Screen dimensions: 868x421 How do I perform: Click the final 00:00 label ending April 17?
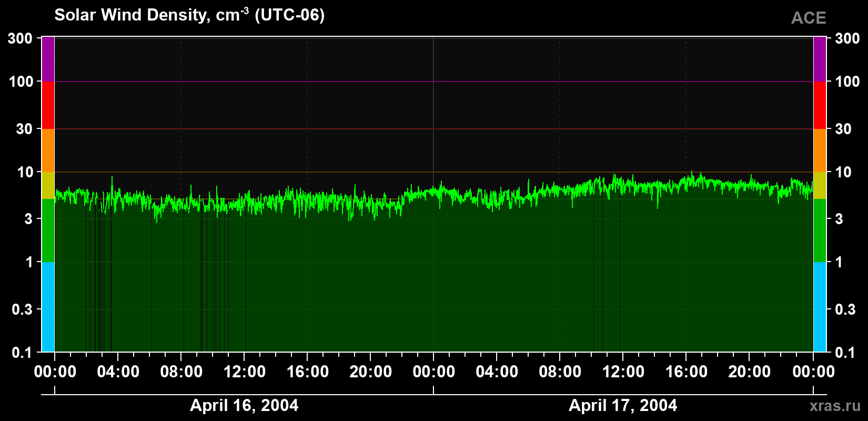[x=814, y=372]
